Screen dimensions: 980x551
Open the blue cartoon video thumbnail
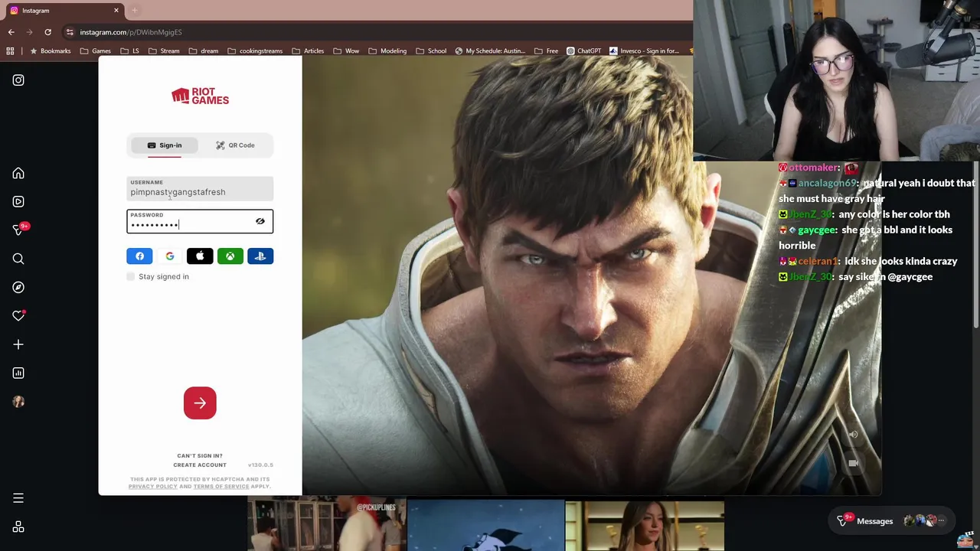[x=485, y=526]
